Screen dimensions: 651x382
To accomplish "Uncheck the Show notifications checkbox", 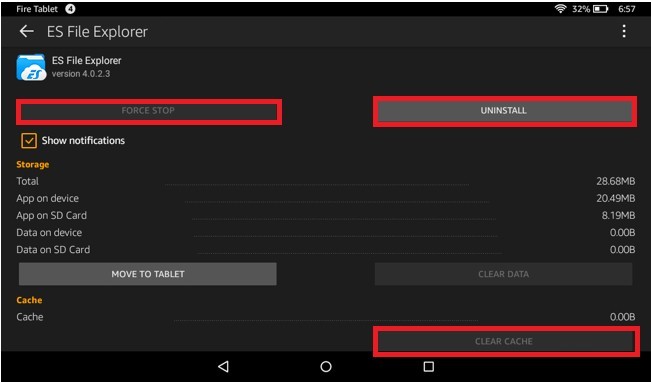I will [29, 141].
